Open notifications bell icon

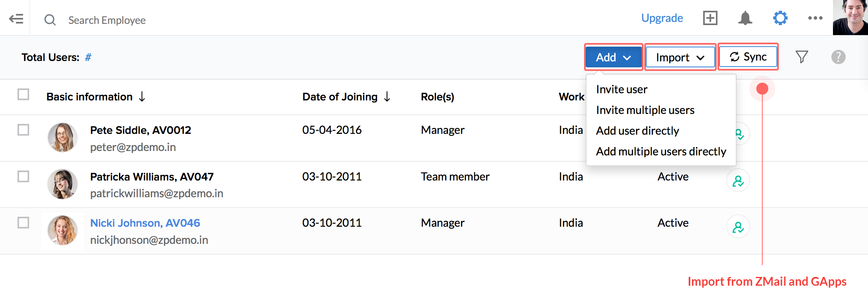[x=745, y=18]
